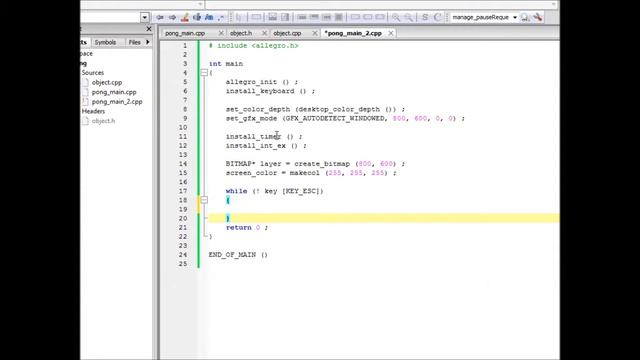The height and width of the screenshot is (360, 640).
Task: Click the S toolbar icon
Action: click(x=425, y=17)
